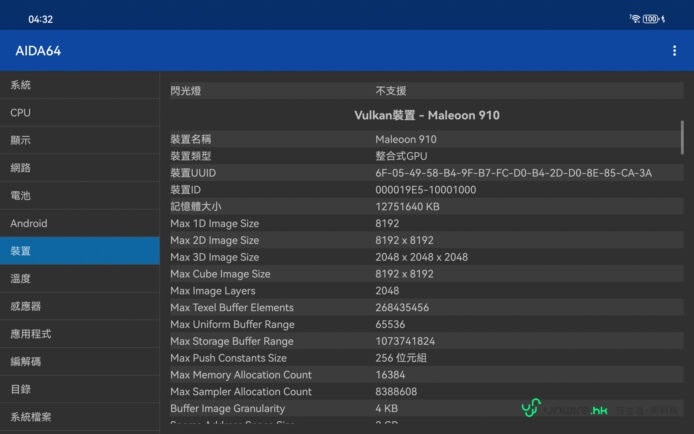Click the 000019E5-10001000 value
This screenshot has height=434, width=694.
[x=426, y=190]
